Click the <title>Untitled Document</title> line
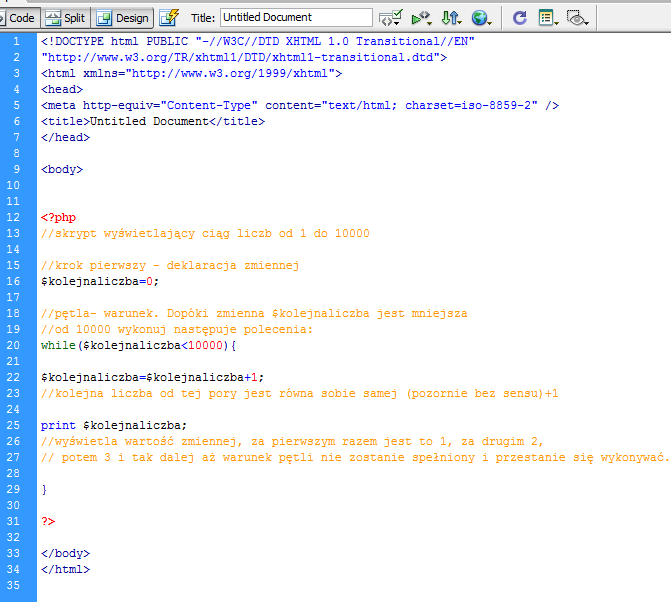The height and width of the screenshot is (602, 671). [x=153, y=122]
